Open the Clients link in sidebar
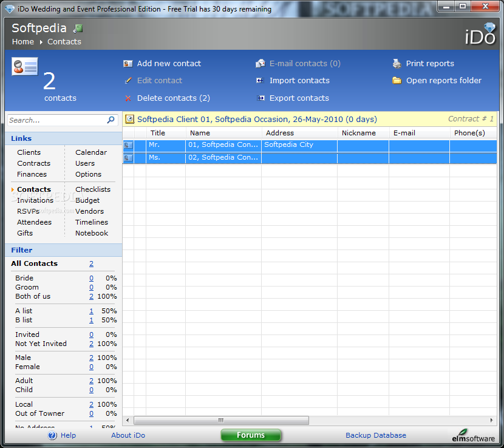This screenshot has height=448, width=504. (x=29, y=152)
